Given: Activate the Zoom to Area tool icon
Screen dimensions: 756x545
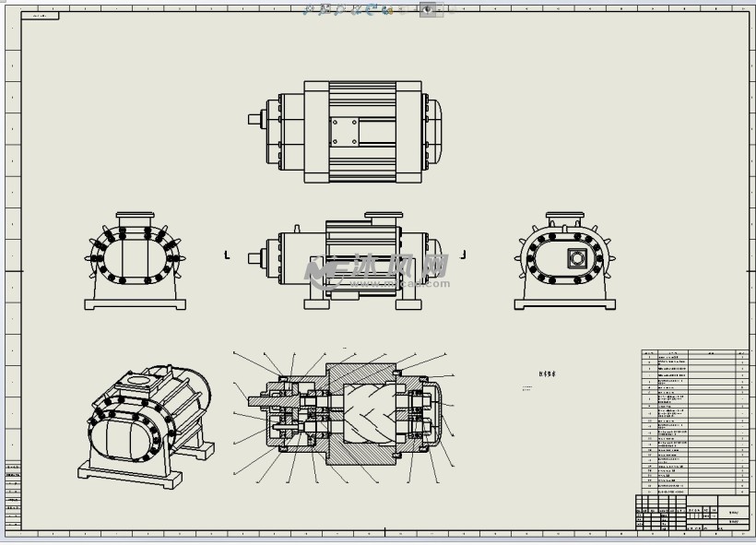Looking at the screenshot, I should click(325, 9).
